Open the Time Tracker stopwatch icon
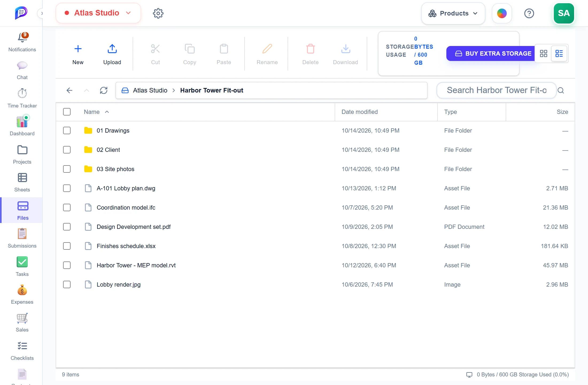The height and width of the screenshot is (385, 588). [22, 93]
